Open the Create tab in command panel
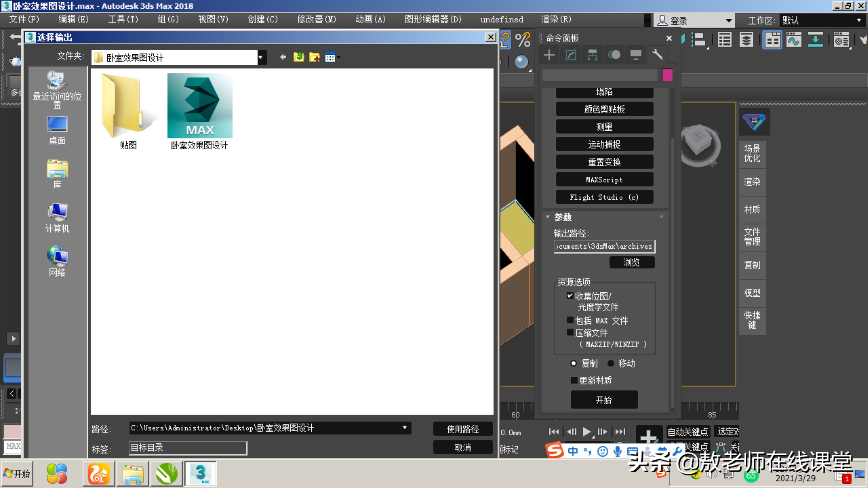 point(549,55)
